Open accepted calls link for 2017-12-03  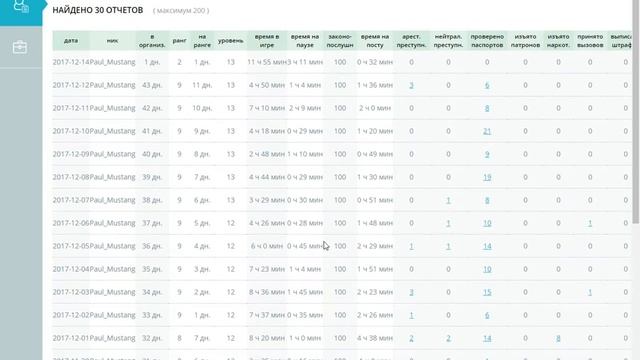click(590, 292)
